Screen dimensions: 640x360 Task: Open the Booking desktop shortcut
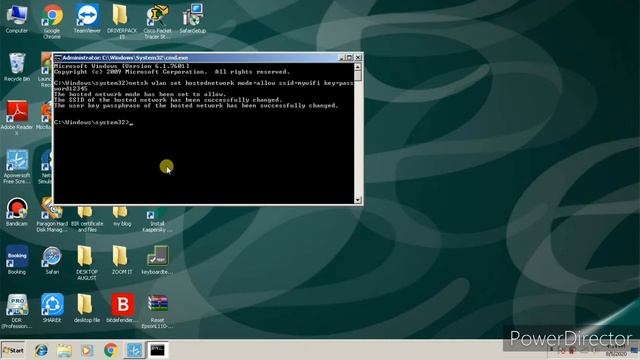pos(17,260)
